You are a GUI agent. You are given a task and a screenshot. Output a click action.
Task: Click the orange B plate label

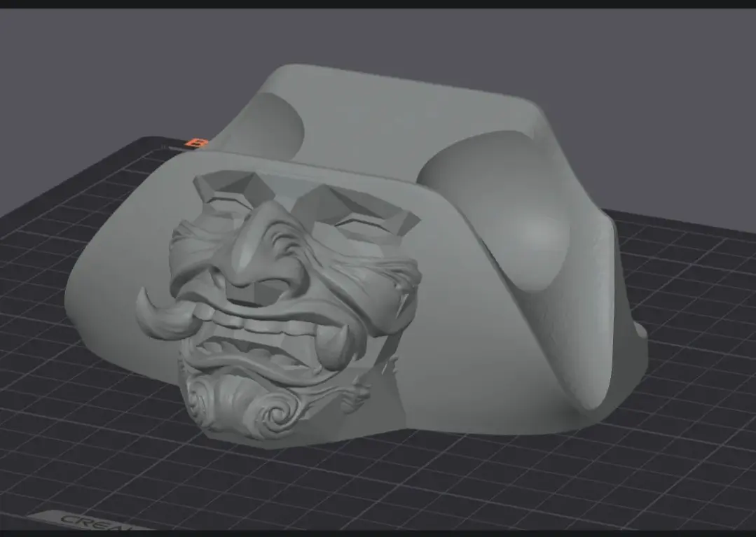point(197,144)
